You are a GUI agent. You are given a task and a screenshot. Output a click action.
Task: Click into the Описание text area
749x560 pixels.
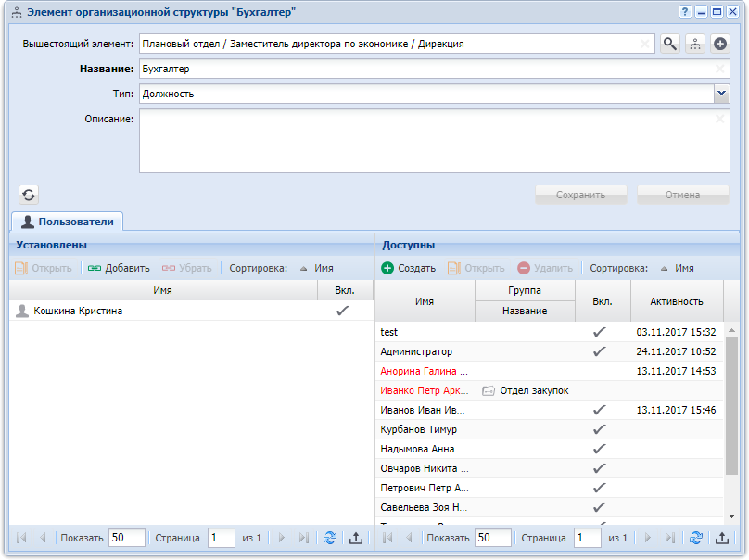[434, 141]
